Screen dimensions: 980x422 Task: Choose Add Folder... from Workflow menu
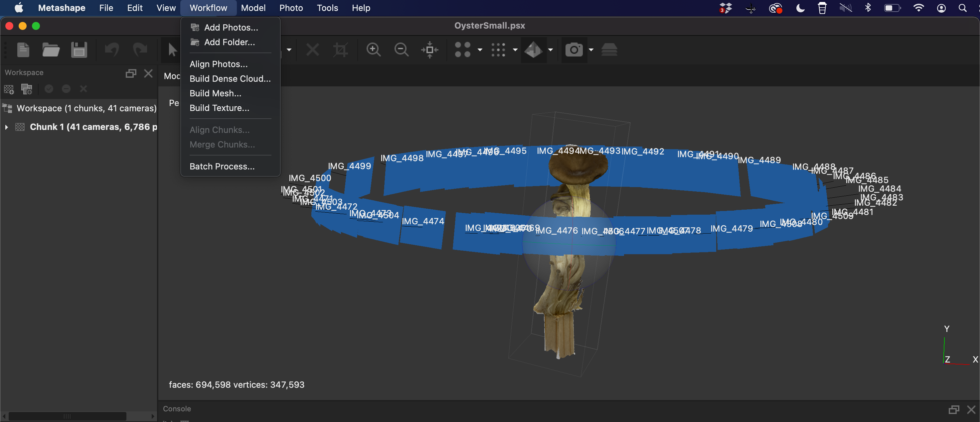(x=231, y=42)
